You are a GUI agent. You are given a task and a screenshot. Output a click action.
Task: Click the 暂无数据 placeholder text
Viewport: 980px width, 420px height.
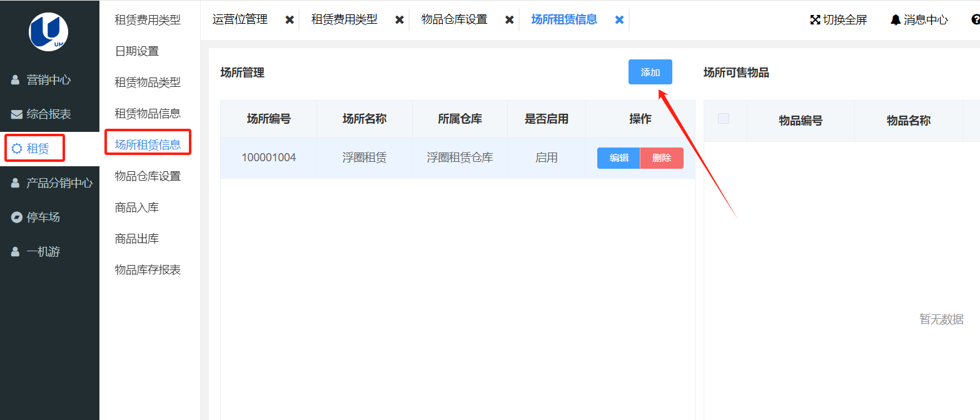(941, 319)
